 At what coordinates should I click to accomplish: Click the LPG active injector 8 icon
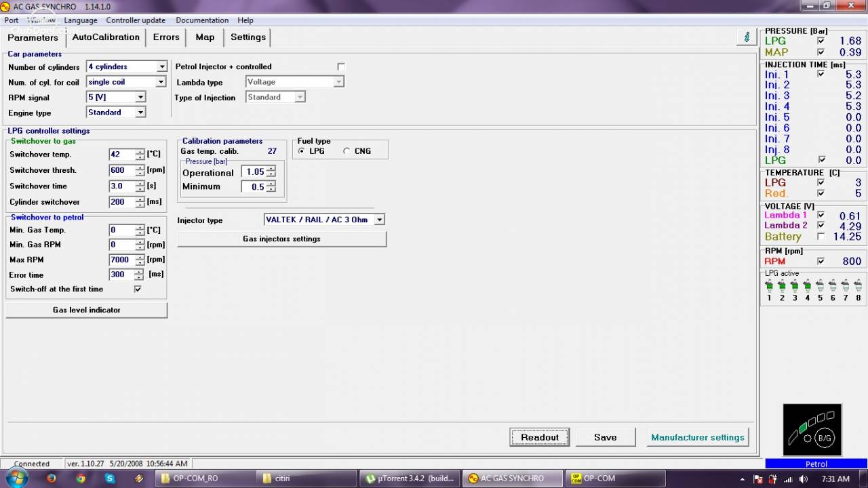pos(858,285)
